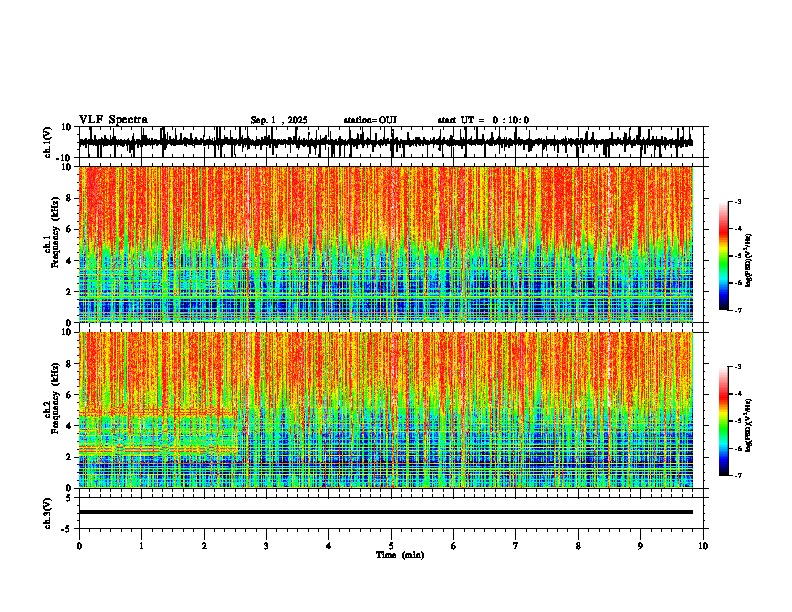792x612 pixels.
Task: Click the -7 label on lower color bar
Action: tap(738, 475)
